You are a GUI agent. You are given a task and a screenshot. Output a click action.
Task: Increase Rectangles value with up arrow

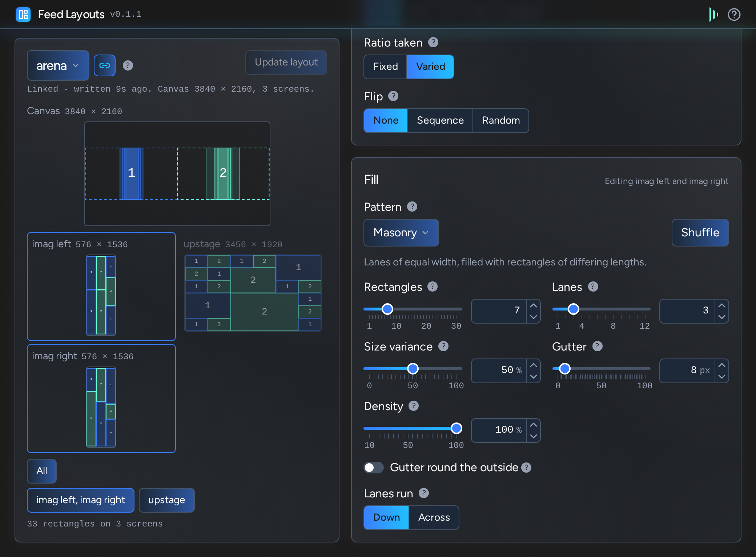(x=534, y=305)
